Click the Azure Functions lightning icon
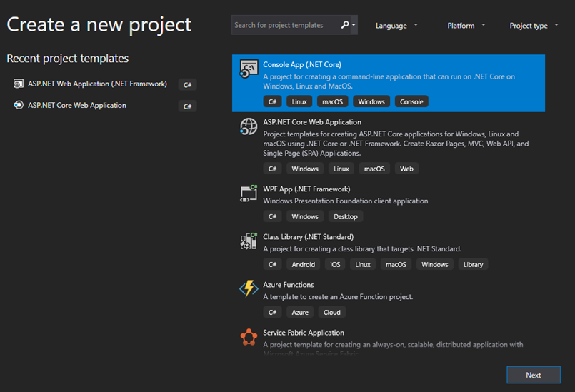Image resolution: width=575 pixels, height=392 pixels. point(249,288)
